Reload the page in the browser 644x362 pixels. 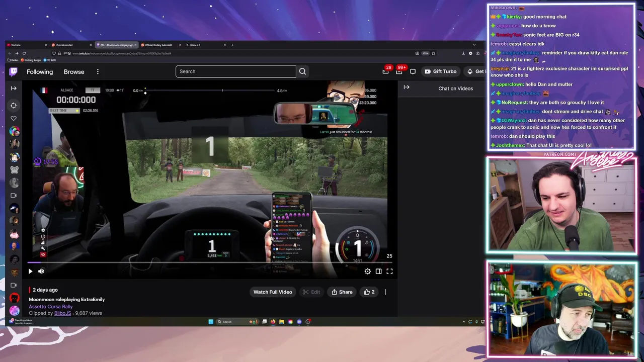(24, 53)
